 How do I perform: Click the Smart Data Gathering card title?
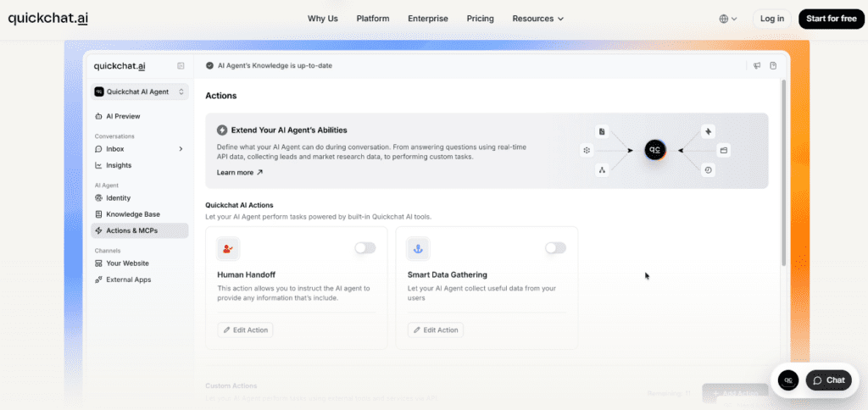[448, 274]
